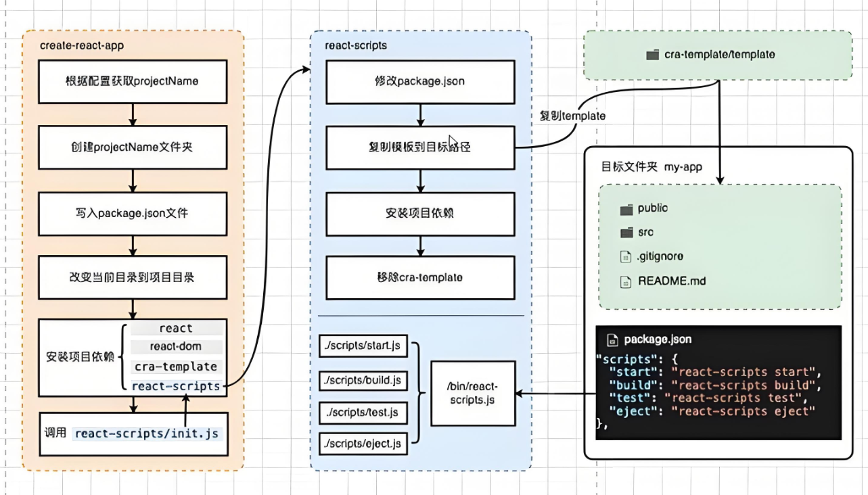Click the '"start": "react-scripts start"' code line

(x=714, y=371)
